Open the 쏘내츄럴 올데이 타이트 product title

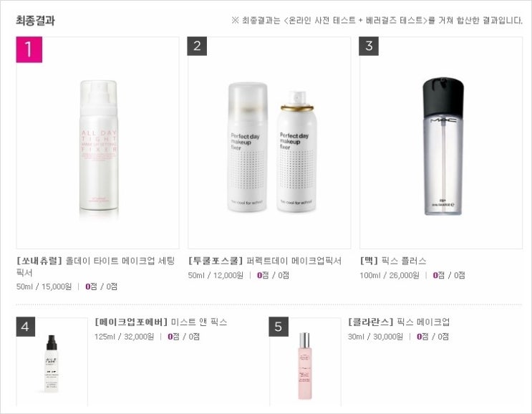[x=95, y=266]
